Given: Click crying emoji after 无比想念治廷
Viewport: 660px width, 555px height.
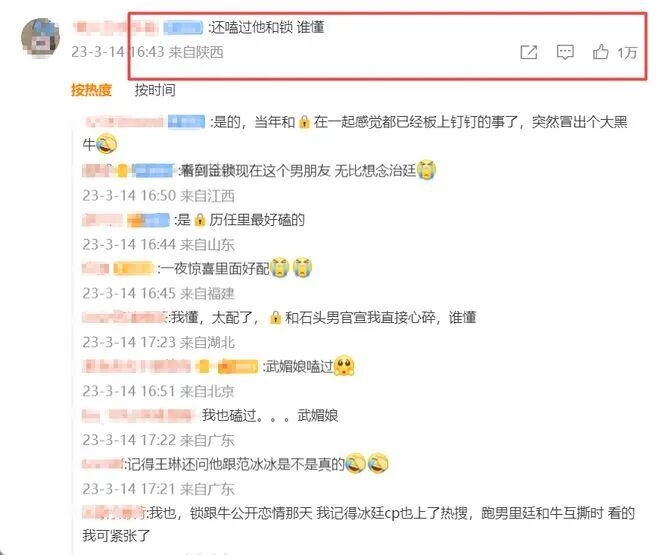Looking at the screenshot, I should [x=426, y=170].
